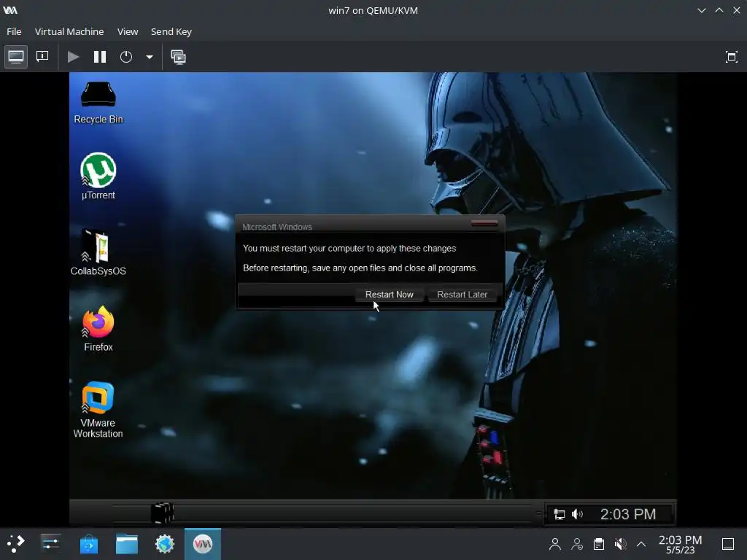The height and width of the screenshot is (560, 747).
Task: Click the guest 2:03 PM clock
Action: click(x=628, y=514)
